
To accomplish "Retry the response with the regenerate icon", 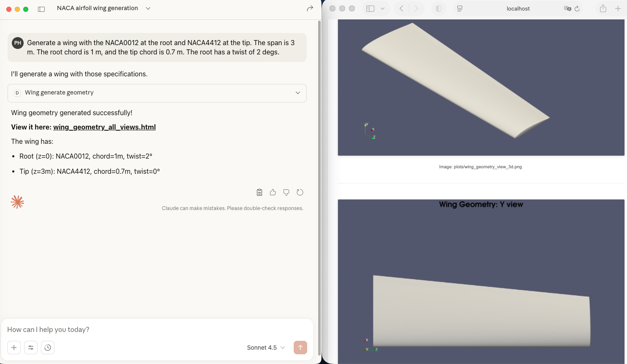I will tap(300, 192).
